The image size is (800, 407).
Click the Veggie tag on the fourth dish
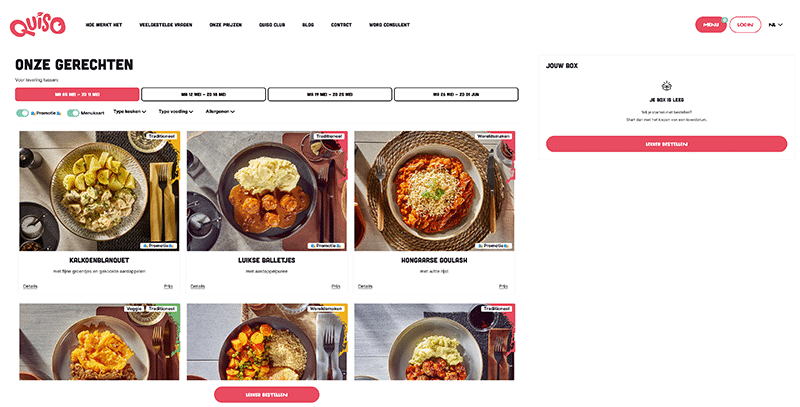[x=134, y=309]
